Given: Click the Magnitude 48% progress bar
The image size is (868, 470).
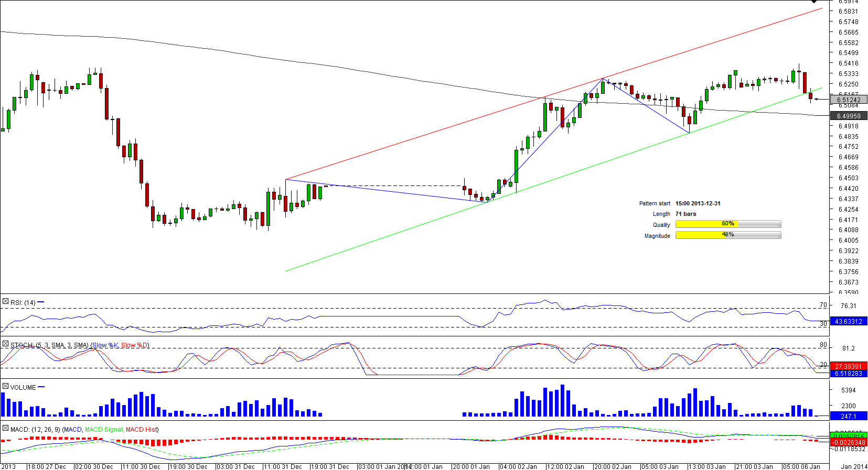Looking at the screenshot, I should 728,235.
